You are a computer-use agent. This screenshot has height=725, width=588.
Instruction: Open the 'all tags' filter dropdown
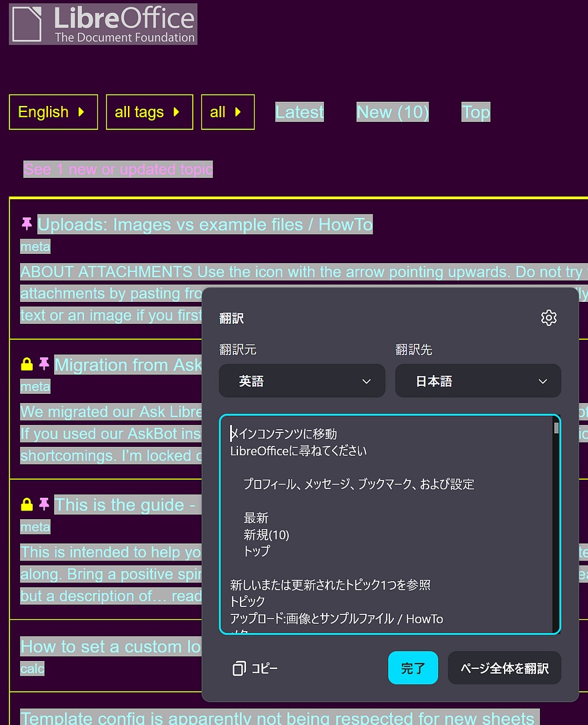click(x=149, y=112)
